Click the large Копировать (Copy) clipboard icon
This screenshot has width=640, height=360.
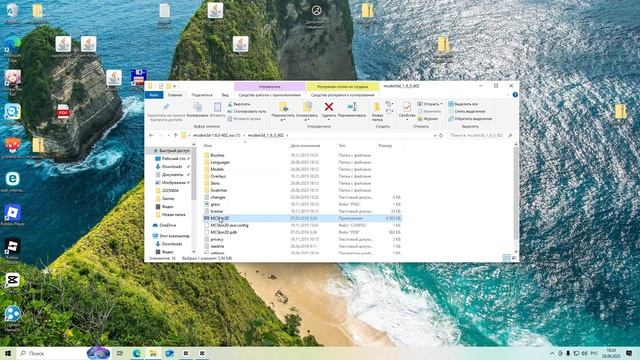pos(198,107)
